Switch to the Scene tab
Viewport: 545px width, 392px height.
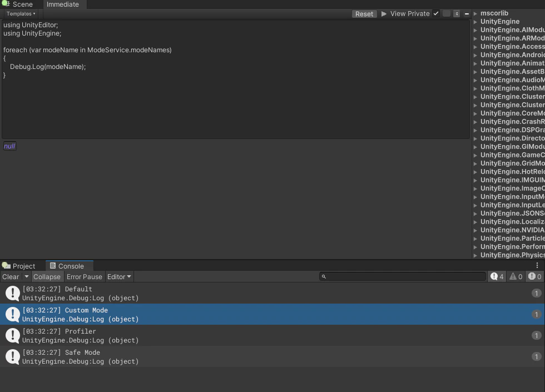18,4
